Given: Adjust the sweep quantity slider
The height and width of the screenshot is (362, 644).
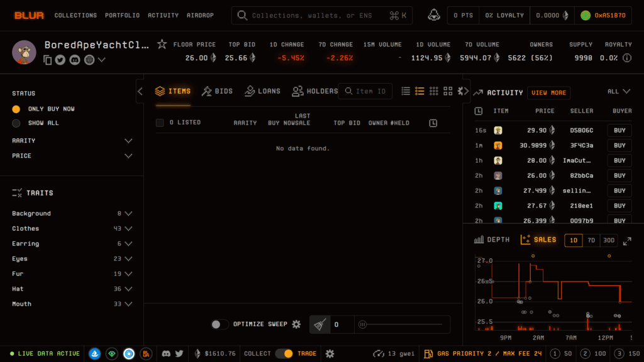Looking at the screenshot, I should [x=362, y=324].
